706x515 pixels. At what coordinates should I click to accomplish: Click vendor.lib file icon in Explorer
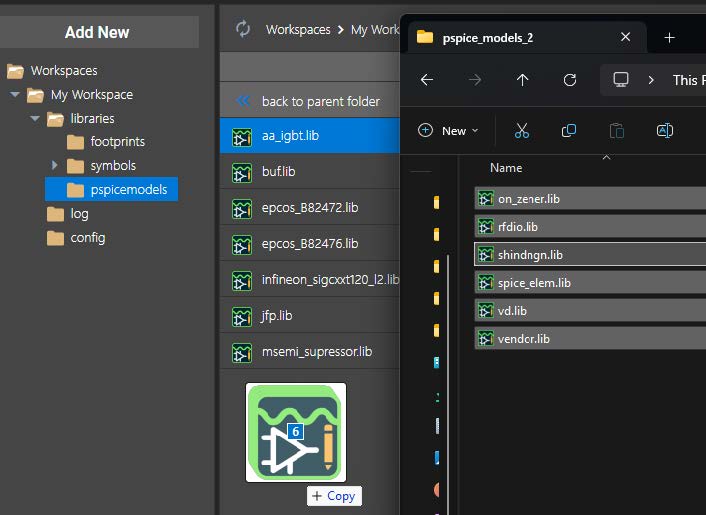tap(485, 338)
